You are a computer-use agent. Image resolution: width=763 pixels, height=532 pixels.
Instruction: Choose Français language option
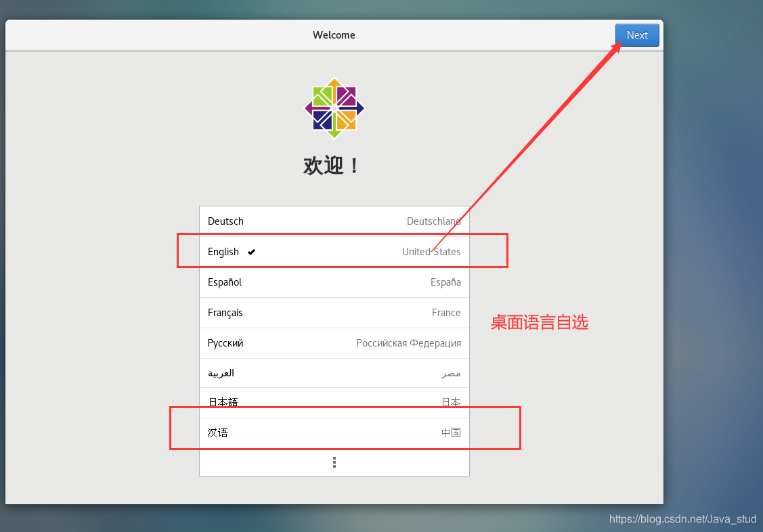[x=334, y=313]
